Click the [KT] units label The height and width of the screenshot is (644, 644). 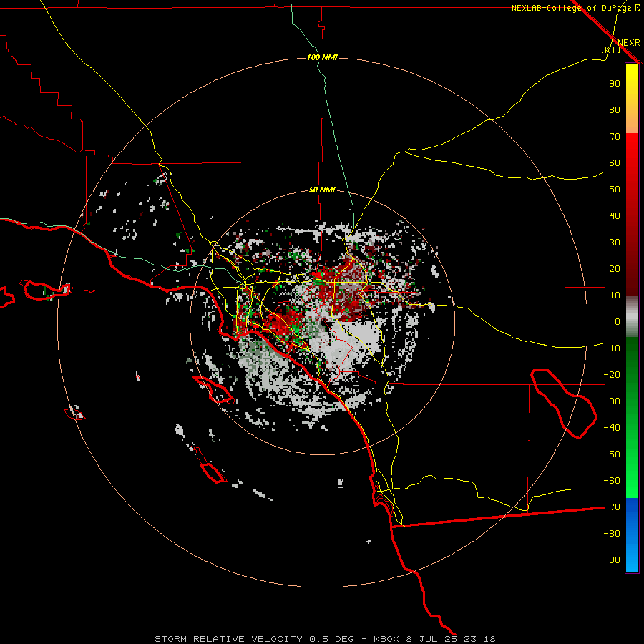[x=611, y=49]
